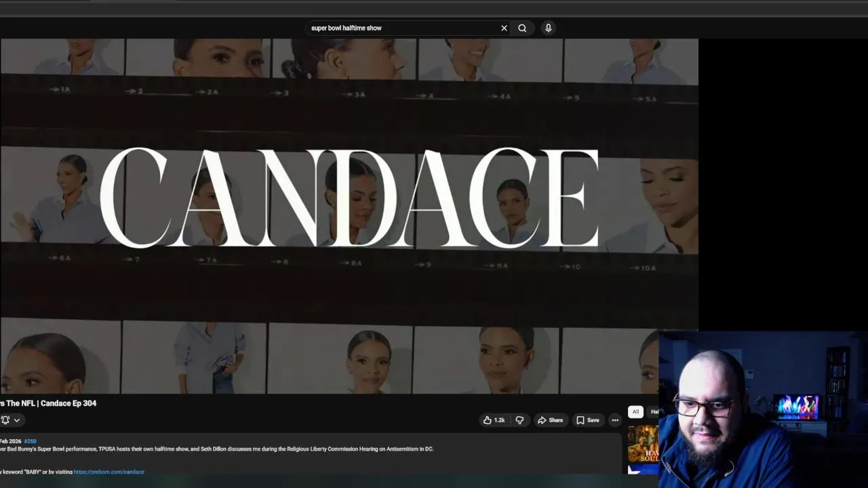Click the CANDACE video player area
This screenshot has height=488, width=868.
(x=349, y=216)
